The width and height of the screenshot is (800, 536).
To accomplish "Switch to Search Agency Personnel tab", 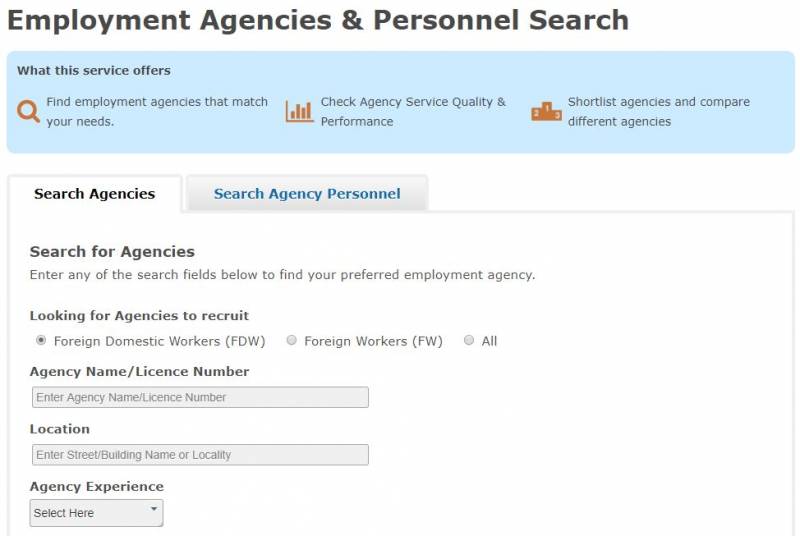I will click(307, 194).
